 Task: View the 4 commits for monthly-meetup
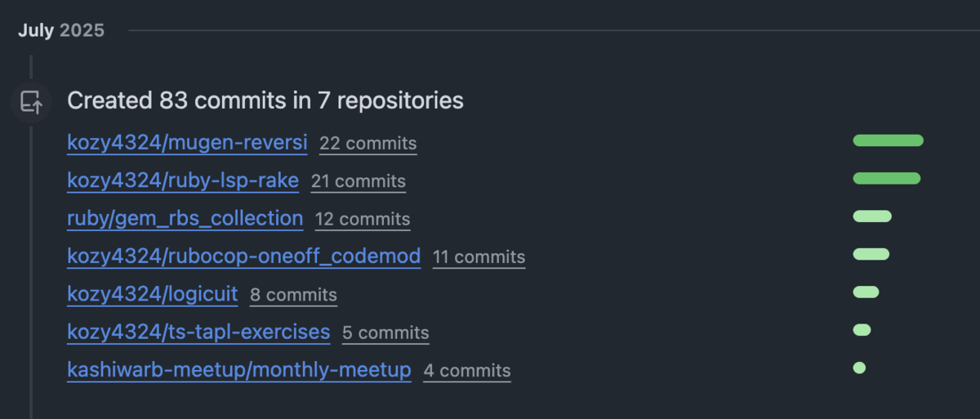click(x=467, y=371)
